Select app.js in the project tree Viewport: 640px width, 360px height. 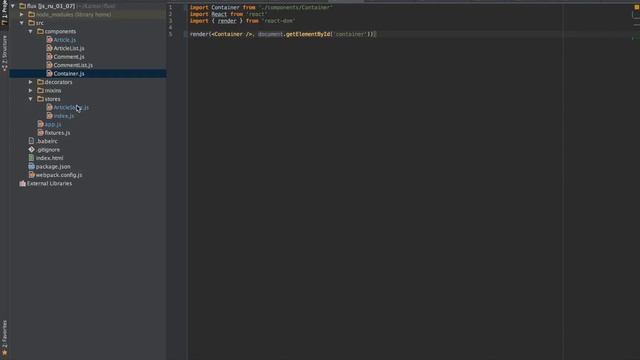[x=53, y=124]
